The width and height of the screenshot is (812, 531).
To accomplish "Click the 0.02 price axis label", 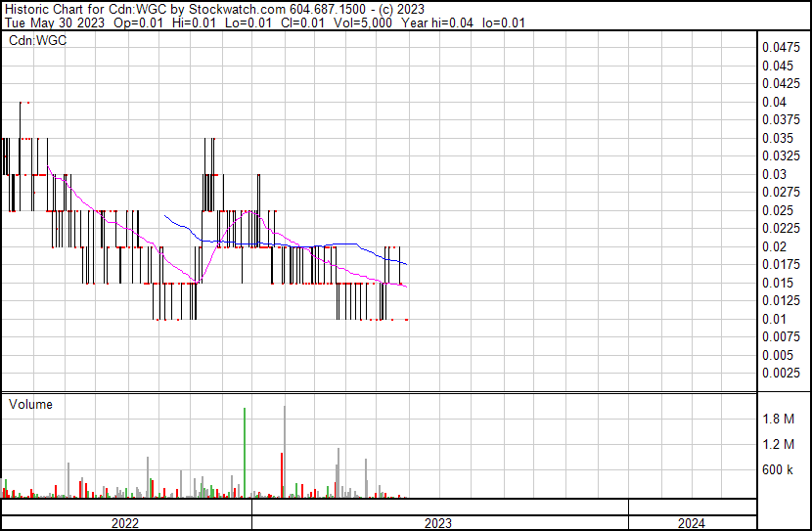I will [775, 246].
